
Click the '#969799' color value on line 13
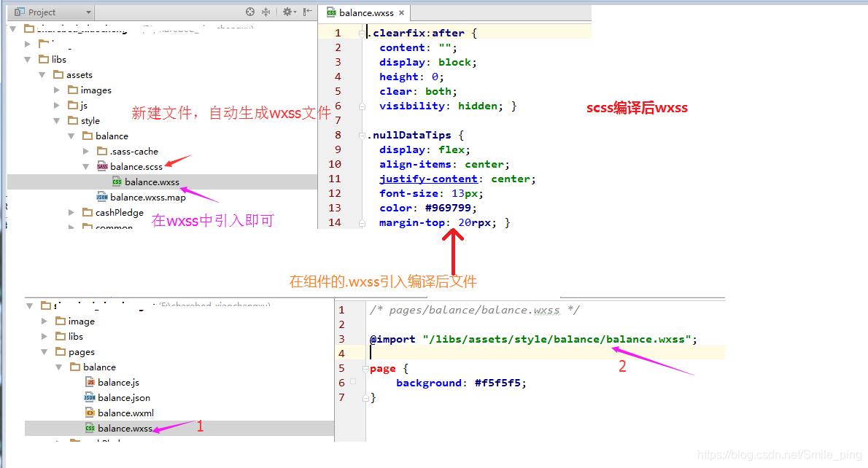point(449,208)
